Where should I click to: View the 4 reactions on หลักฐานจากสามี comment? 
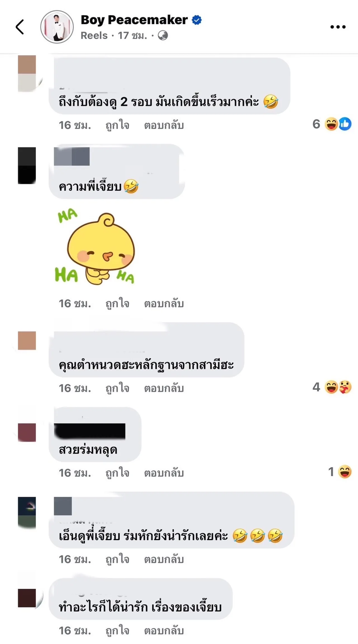point(332,387)
